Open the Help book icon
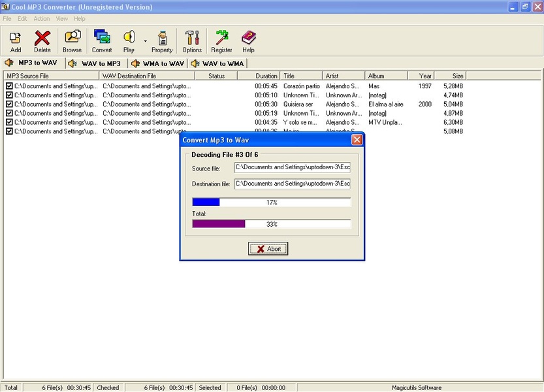The image size is (544, 392). tap(248, 38)
